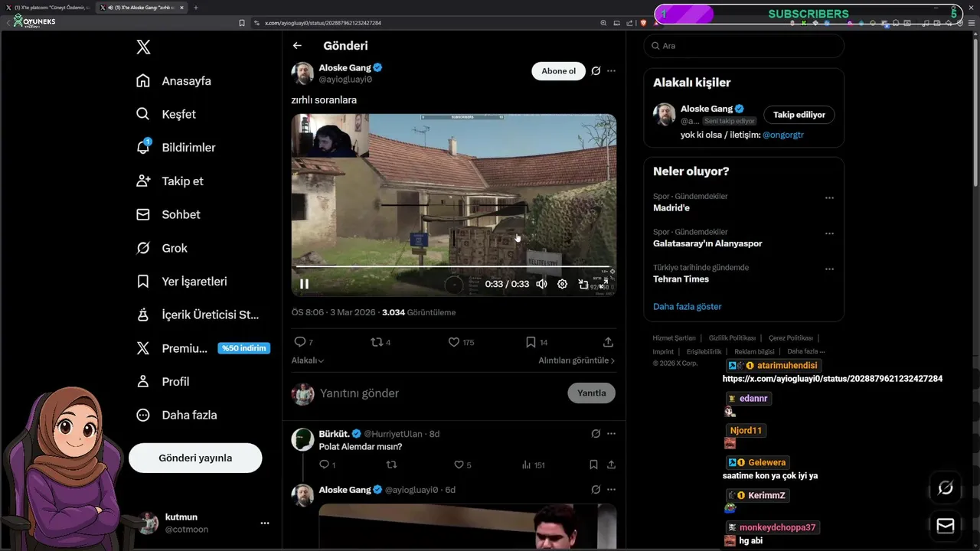Open more options on main post
Image resolution: width=980 pixels, height=551 pixels.
pos(611,71)
